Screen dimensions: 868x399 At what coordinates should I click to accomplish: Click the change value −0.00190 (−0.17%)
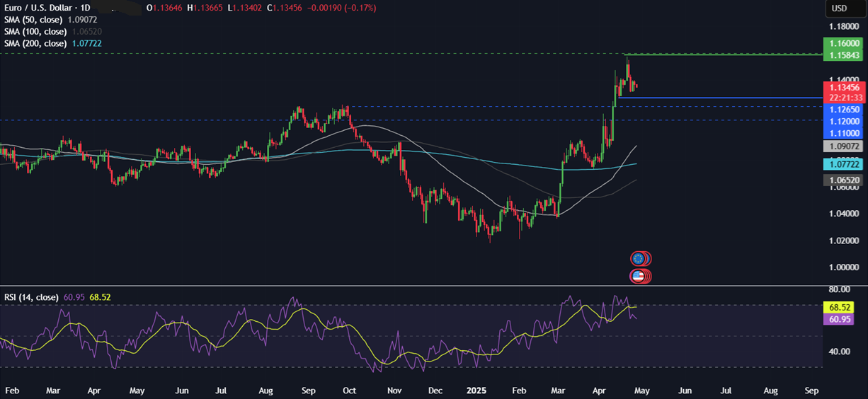(x=343, y=8)
